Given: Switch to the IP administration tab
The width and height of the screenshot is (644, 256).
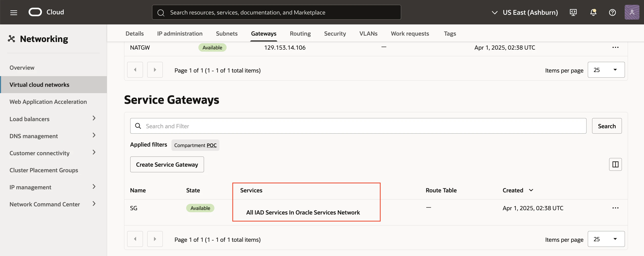Looking at the screenshot, I should point(180,34).
